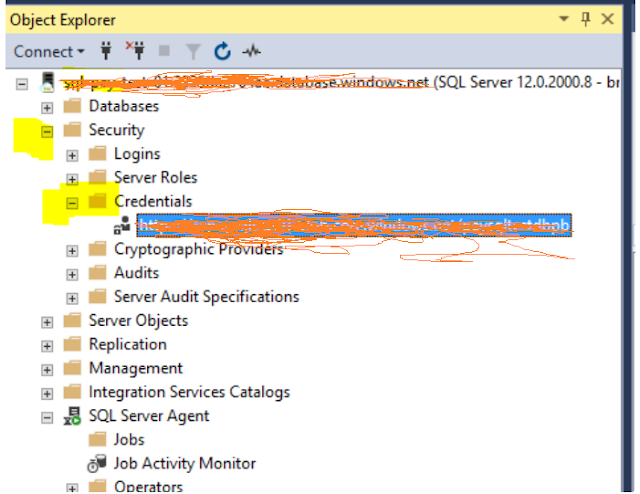Select the Server Roles tree item
Screen dimensions: 640x494
pos(156,178)
